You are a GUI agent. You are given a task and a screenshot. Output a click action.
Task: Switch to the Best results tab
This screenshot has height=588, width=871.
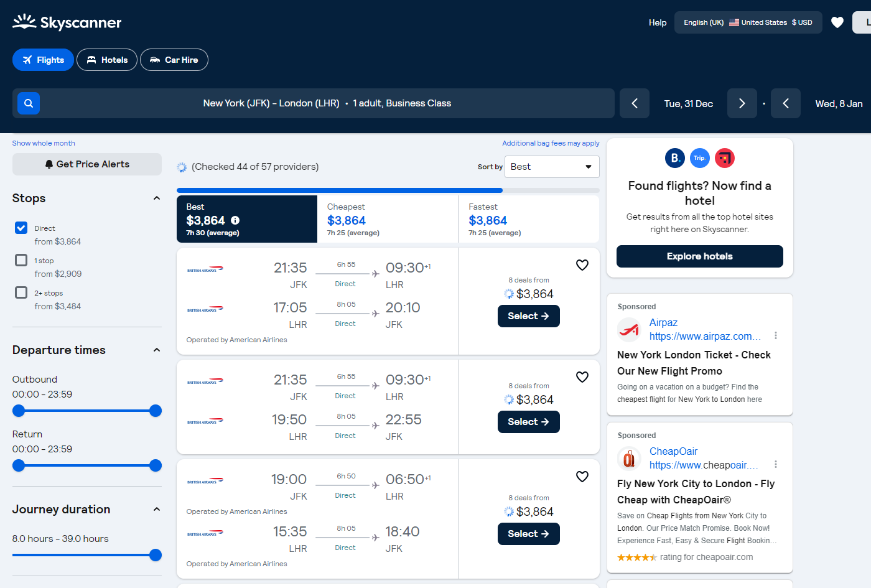[x=247, y=219]
